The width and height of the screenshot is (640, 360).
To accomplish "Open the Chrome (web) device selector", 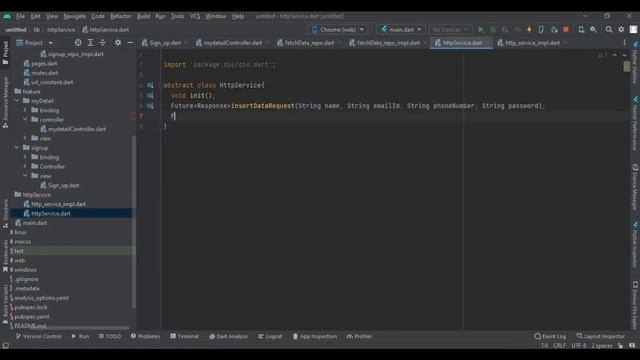I will pyautogui.click(x=338, y=29).
